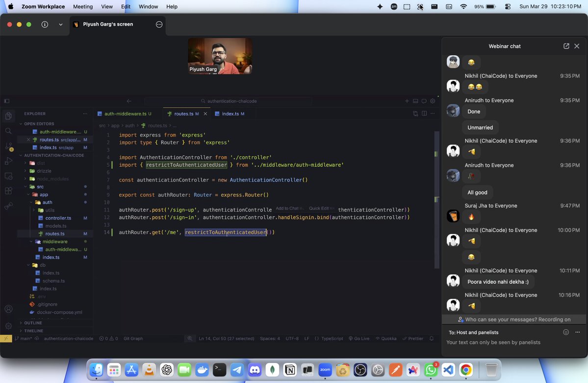Click the authentication-chaicode command search box
This screenshot has width=588, height=383.
[229, 101]
